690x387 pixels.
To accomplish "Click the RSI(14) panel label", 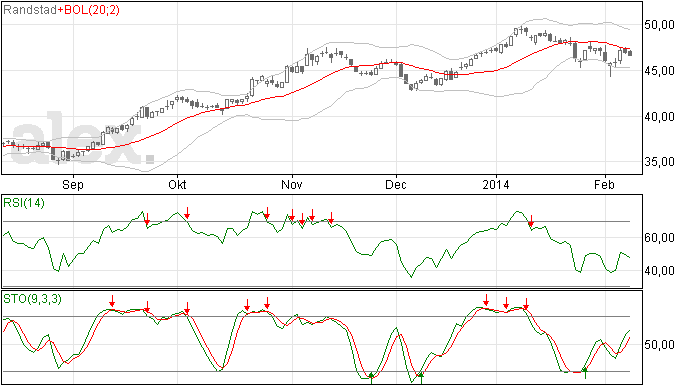I will [24, 203].
